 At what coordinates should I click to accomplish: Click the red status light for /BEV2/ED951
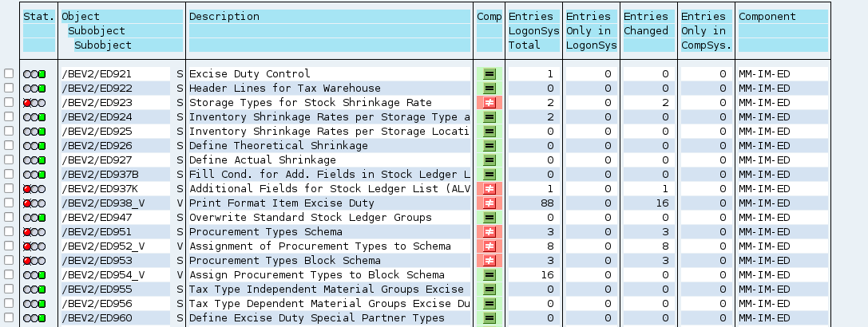click(27, 232)
